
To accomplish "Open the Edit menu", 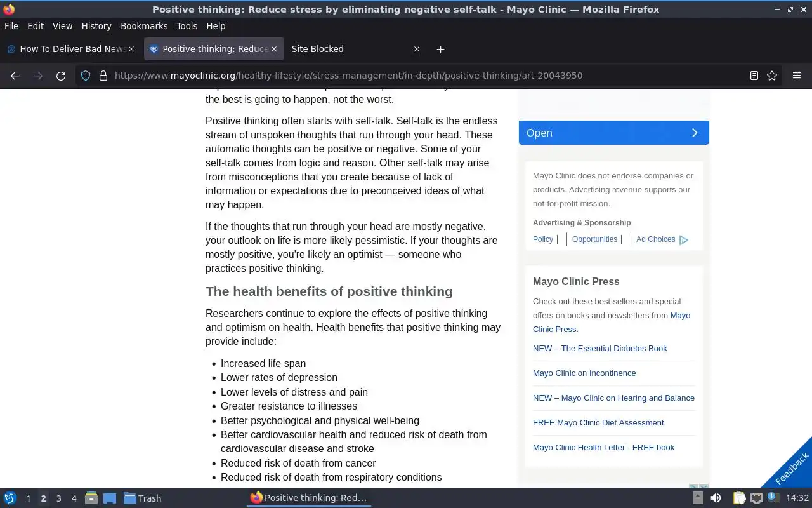I will tap(36, 26).
